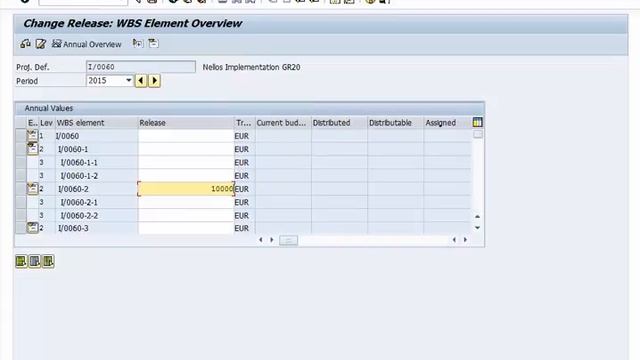Click left arrow of far-right horizontal scroll
640x360 pixels.
(x=454, y=240)
